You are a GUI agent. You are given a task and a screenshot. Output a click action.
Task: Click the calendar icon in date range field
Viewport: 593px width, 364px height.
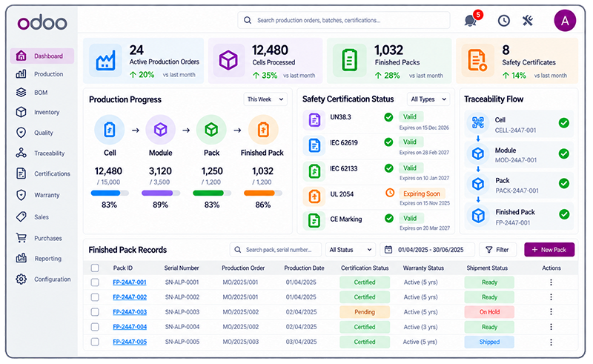pyautogui.click(x=388, y=250)
